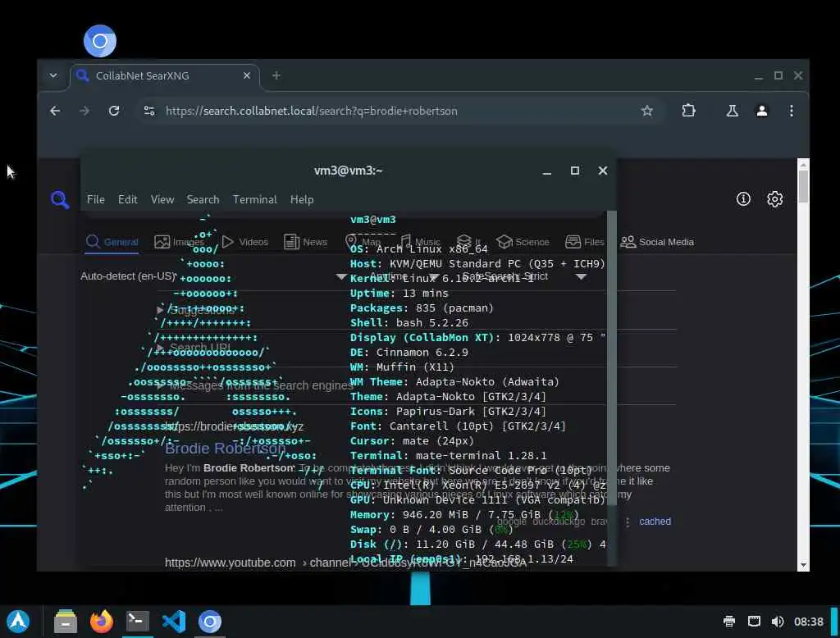Open the SearXNG about info icon

coord(743,199)
